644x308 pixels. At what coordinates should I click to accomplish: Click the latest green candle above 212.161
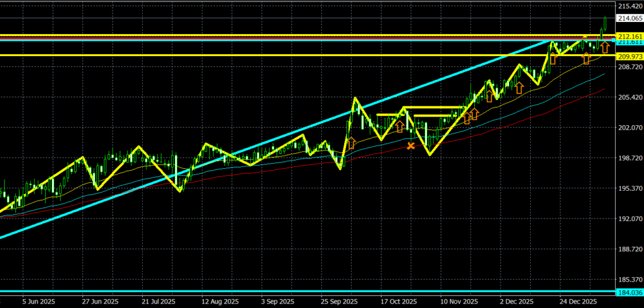pos(605,24)
